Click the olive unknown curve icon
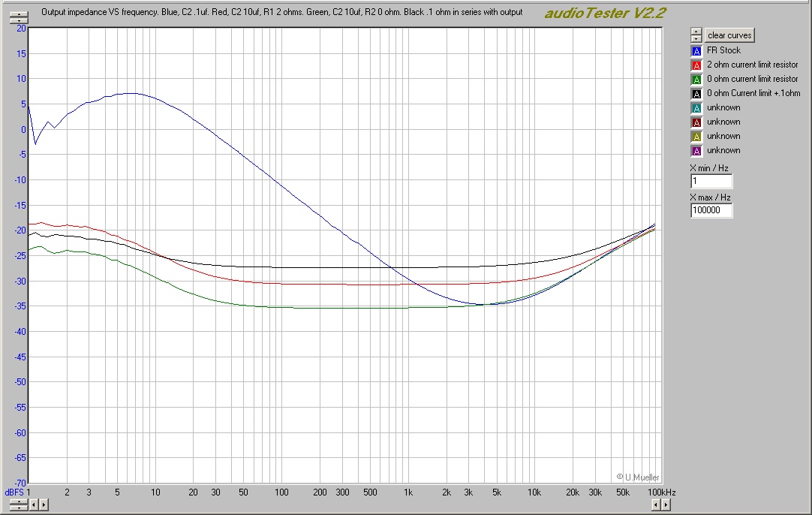The image size is (812, 515). click(696, 136)
